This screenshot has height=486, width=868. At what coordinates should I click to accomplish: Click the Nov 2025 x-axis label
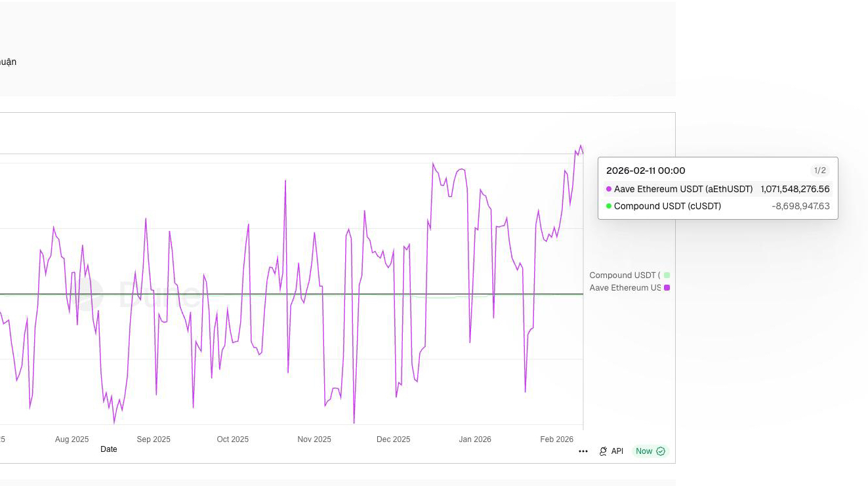[314, 439]
